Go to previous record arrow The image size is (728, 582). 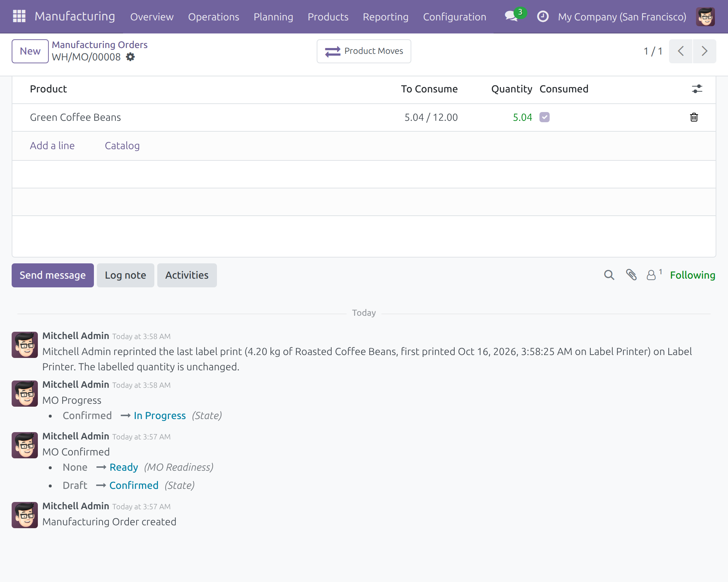(x=681, y=51)
